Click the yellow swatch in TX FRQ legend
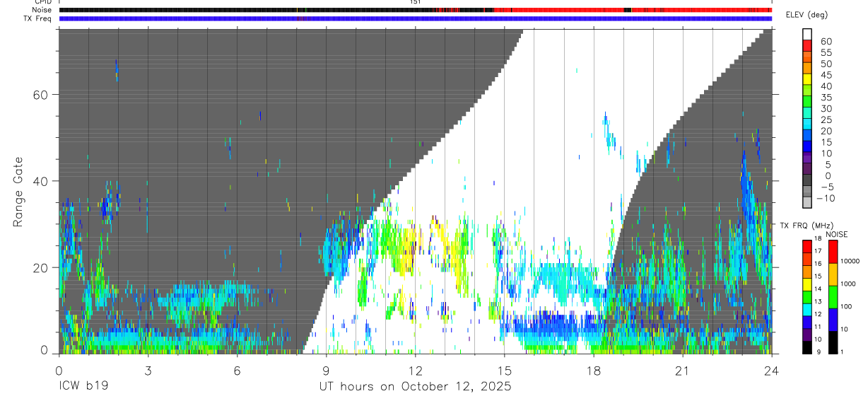Image resolution: width=868 pixels, height=401 pixels. 807,284
